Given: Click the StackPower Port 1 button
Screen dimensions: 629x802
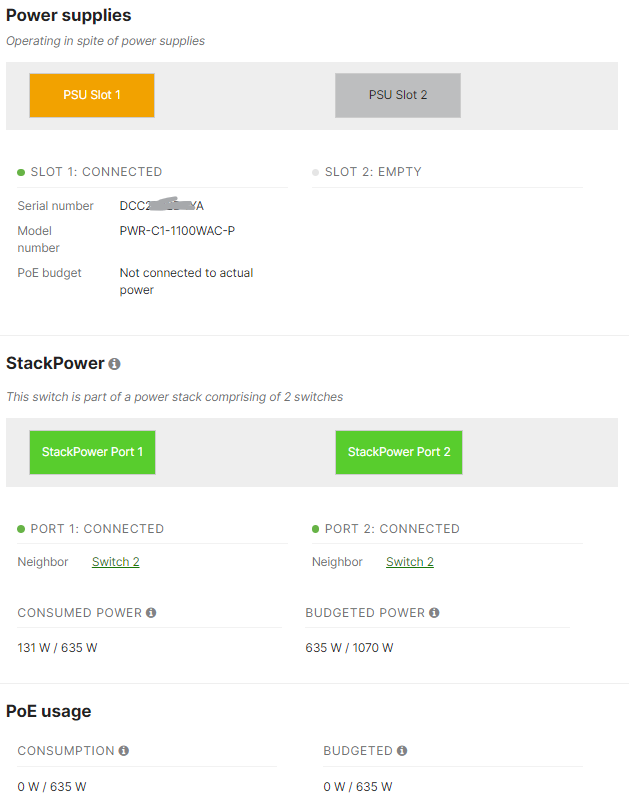Looking at the screenshot, I should pos(92,452).
